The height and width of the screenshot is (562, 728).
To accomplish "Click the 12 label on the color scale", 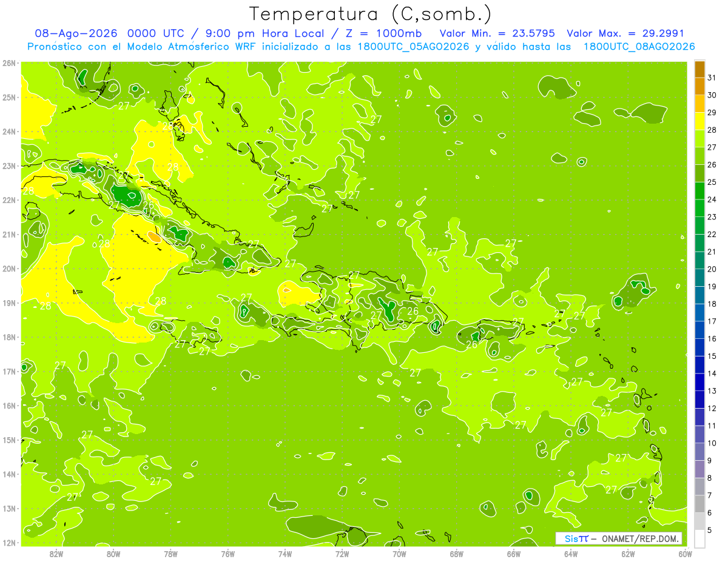I will pos(712,408).
